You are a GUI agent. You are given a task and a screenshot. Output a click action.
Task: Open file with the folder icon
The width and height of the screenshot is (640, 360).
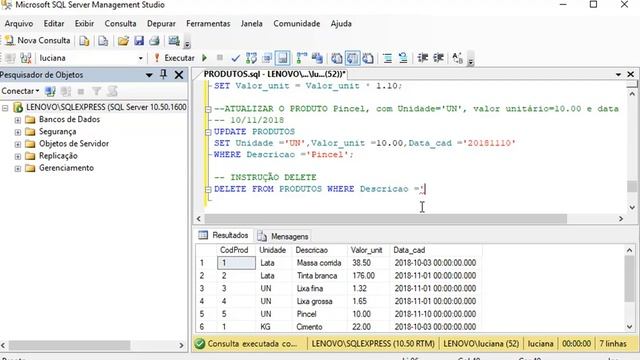pyautogui.click(x=123, y=41)
